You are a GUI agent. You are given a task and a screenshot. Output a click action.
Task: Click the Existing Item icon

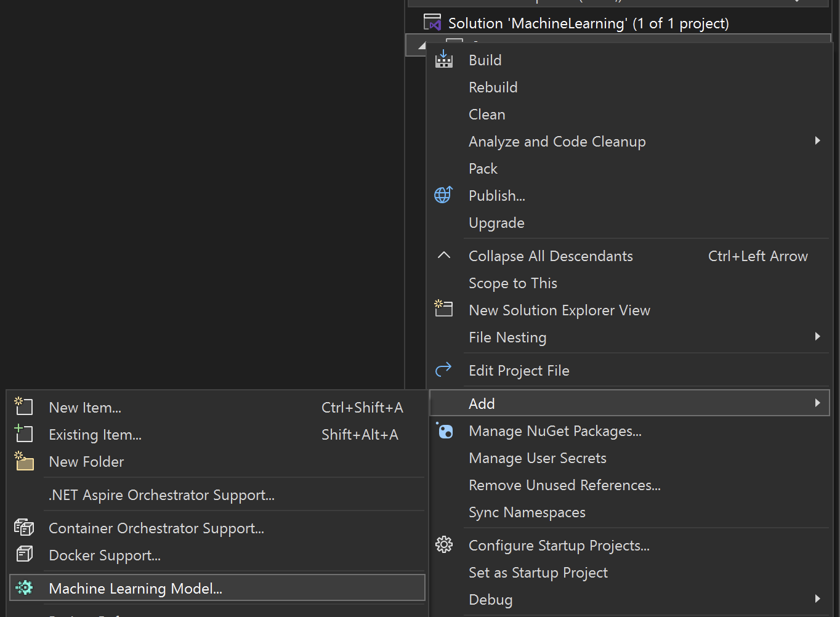23,434
